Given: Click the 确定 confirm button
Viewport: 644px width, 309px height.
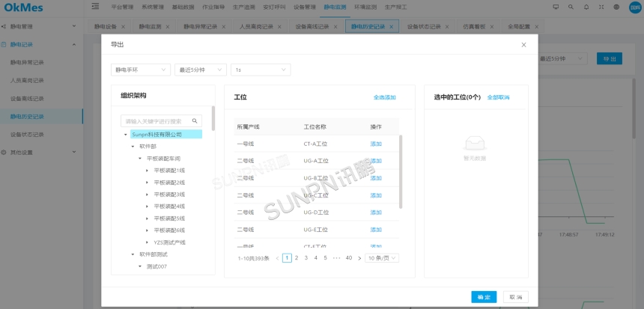Looking at the screenshot, I should click(x=484, y=297).
